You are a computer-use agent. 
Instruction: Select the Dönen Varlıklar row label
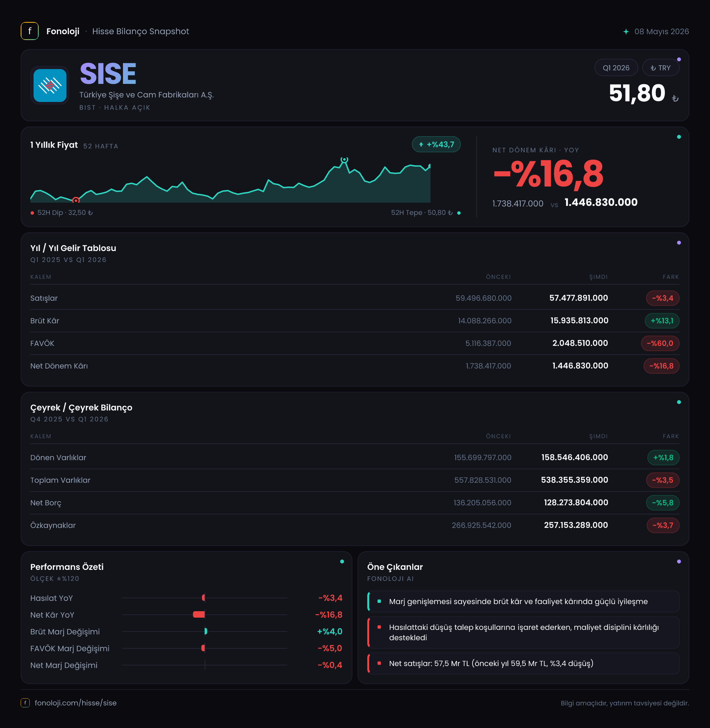pyautogui.click(x=58, y=458)
